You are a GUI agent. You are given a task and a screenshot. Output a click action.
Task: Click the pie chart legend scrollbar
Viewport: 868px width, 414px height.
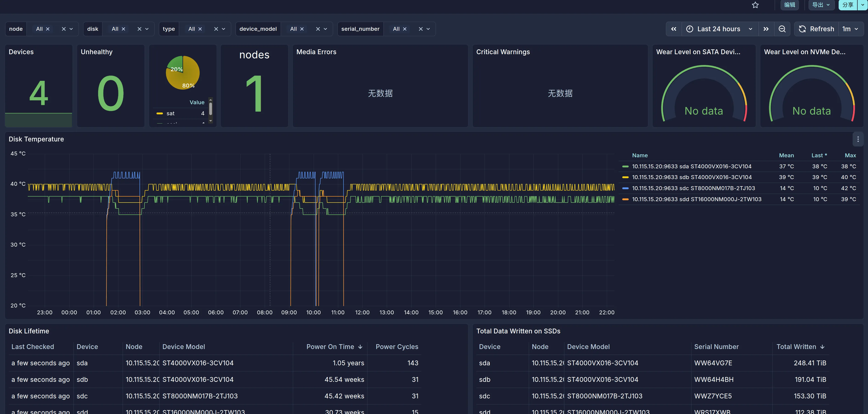[211, 109]
